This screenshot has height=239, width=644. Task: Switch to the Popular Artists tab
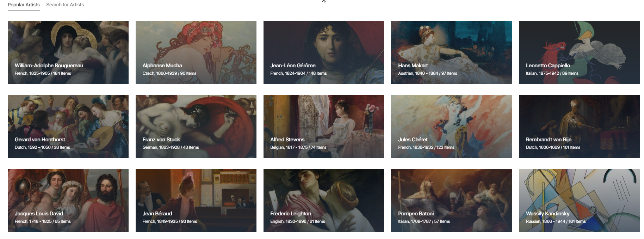click(24, 5)
